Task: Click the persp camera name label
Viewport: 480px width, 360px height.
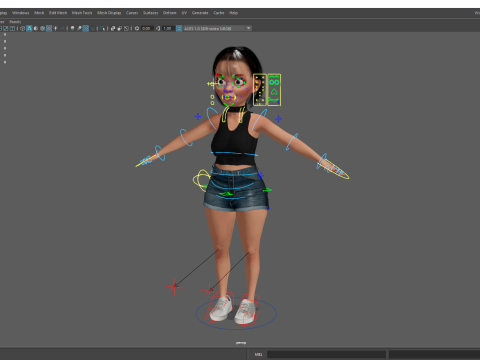Action: click(241, 343)
